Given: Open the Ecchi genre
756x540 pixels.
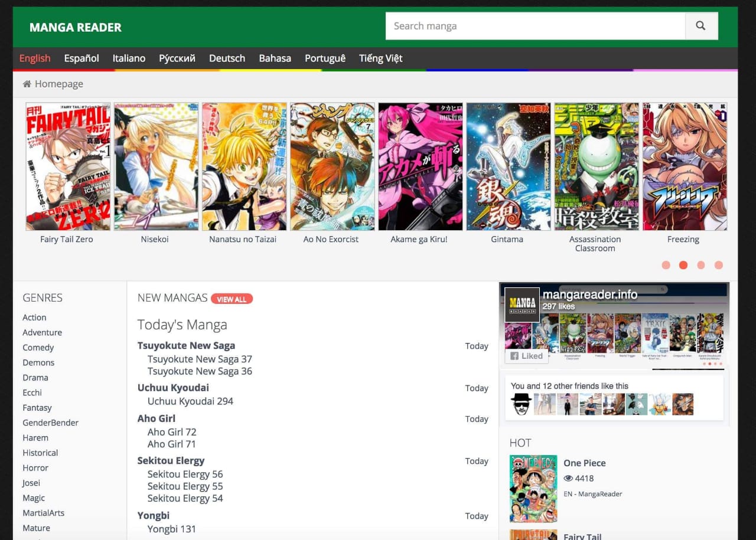Looking at the screenshot, I should (x=32, y=392).
